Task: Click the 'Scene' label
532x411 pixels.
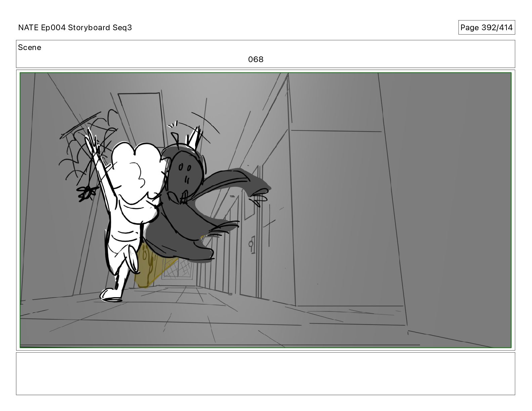Action: (30, 47)
